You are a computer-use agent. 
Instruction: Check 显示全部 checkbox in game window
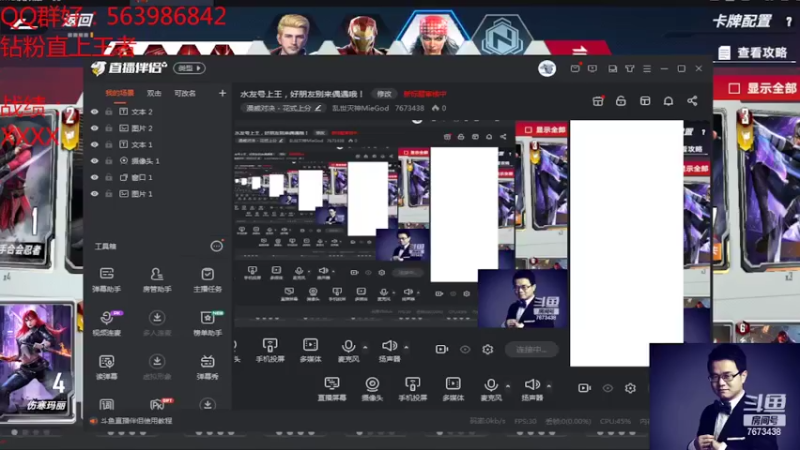click(734, 88)
